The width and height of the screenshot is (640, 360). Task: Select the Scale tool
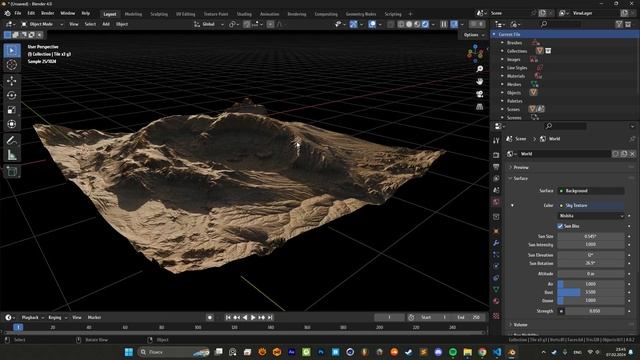pyautogui.click(x=12, y=109)
